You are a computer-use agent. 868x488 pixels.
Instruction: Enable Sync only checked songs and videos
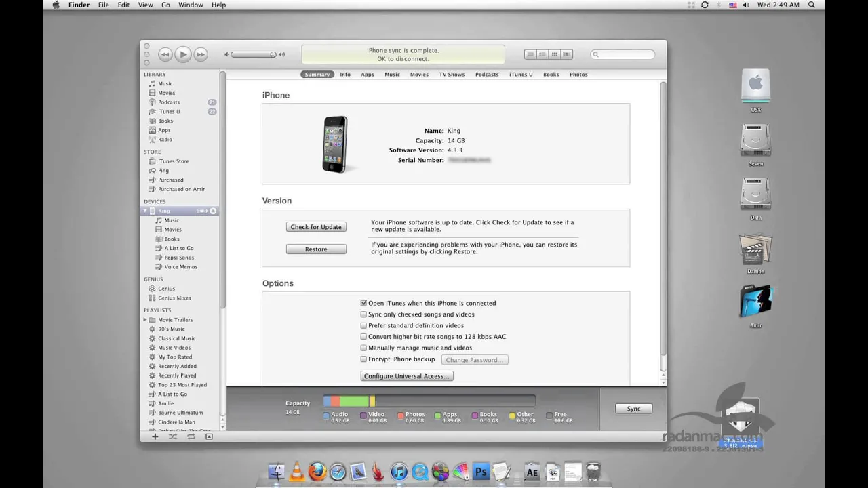[x=363, y=314]
